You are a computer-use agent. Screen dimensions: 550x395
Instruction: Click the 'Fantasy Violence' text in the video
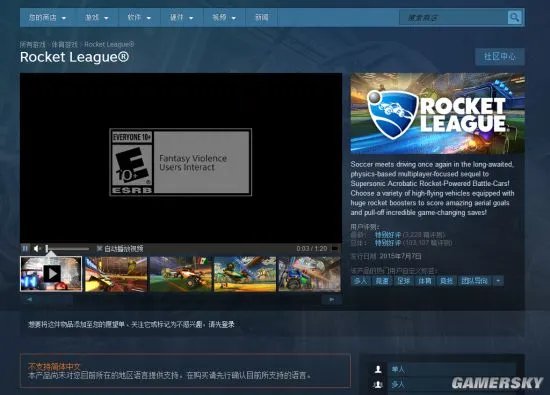(x=193, y=158)
